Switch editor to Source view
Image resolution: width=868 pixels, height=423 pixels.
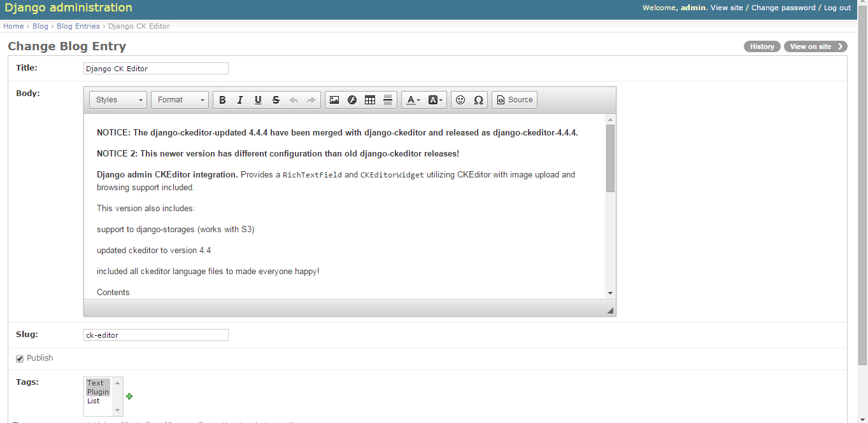click(x=515, y=100)
